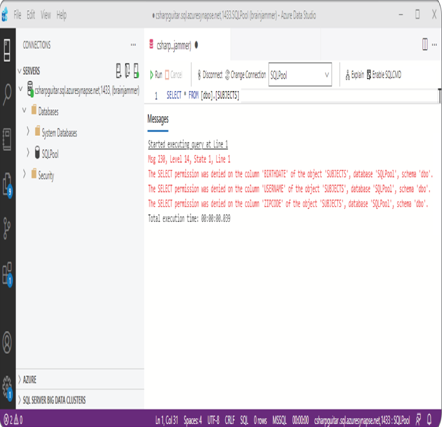Open the Accounts icon
This screenshot has height=427, width=442.
[x=7, y=342]
